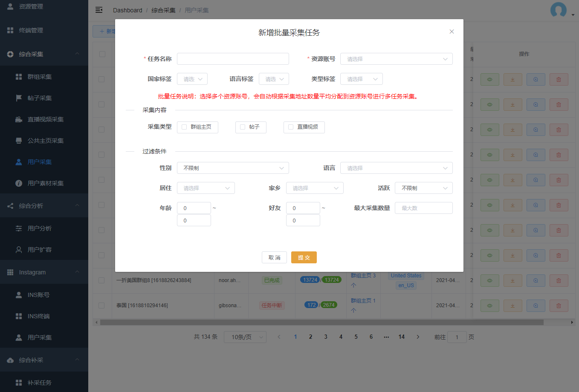
Task: Close the 新增批量采集任务 dialog
Action: [x=452, y=32]
